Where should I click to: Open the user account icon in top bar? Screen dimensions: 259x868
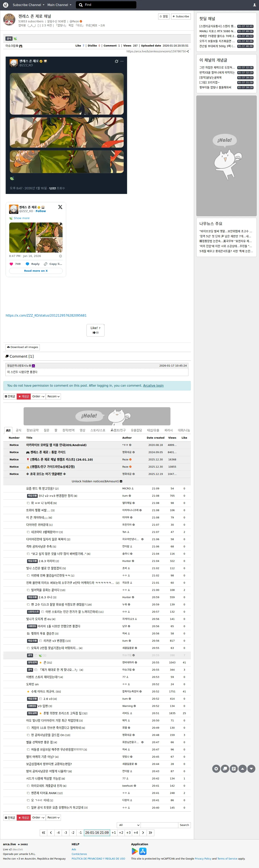point(254,5)
